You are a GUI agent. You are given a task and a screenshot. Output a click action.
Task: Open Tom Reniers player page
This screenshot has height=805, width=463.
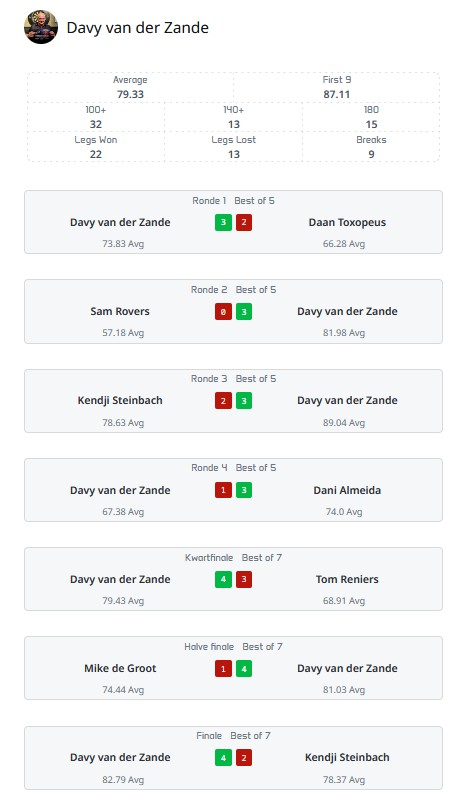pos(347,579)
